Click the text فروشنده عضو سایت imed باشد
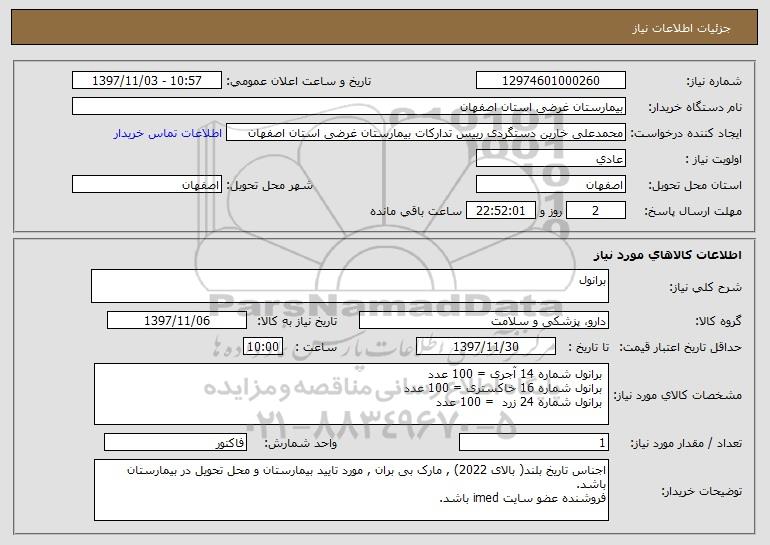The width and height of the screenshot is (770, 545). click(x=523, y=498)
